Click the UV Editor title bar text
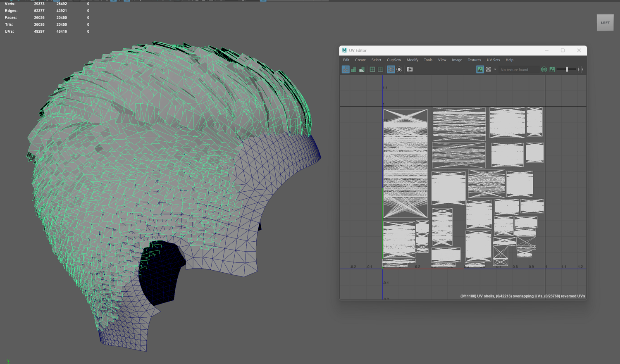Screen dimensions: 620x364 [358, 50]
